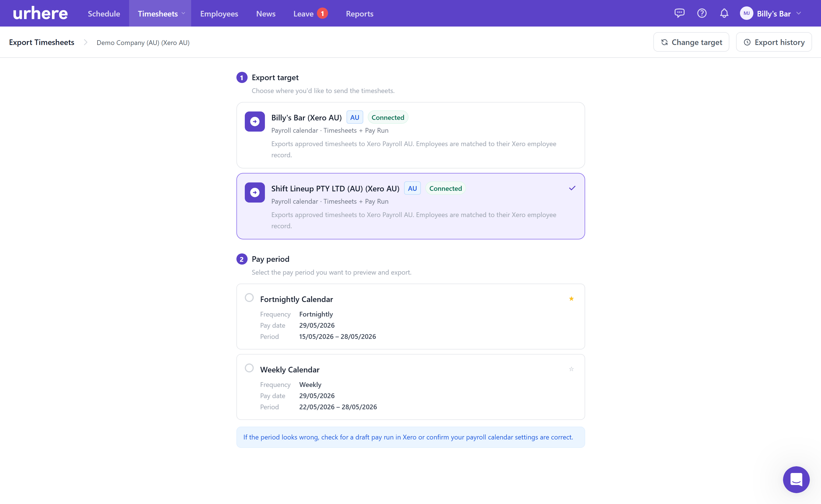The width and height of the screenshot is (821, 504).
Task: Open the News tab
Action: [x=266, y=14]
